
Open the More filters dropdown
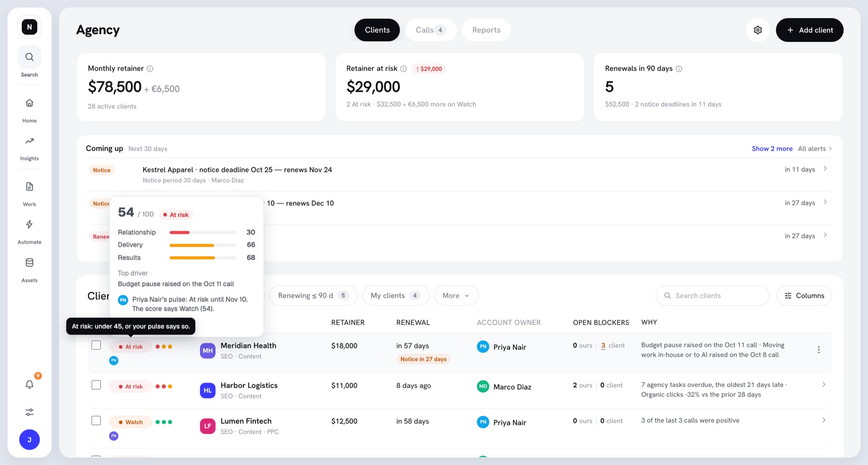(x=456, y=296)
